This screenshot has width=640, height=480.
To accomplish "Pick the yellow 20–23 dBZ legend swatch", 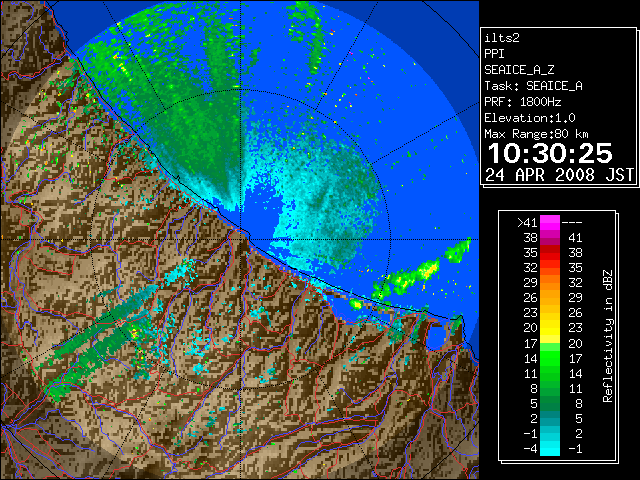I will (550, 328).
